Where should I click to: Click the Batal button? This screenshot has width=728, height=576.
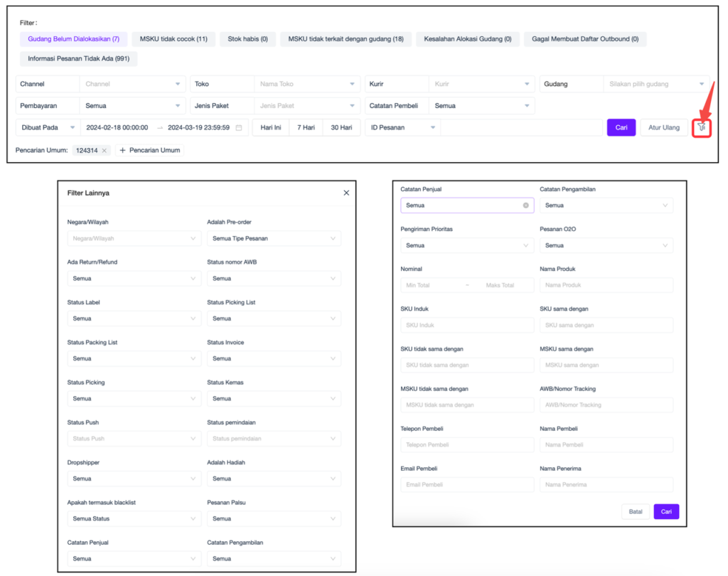(x=635, y=511)
